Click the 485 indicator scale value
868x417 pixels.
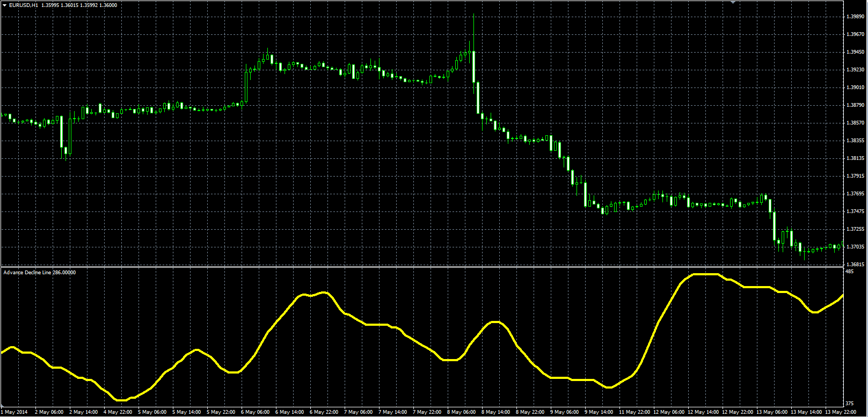[x=849, y=272]
